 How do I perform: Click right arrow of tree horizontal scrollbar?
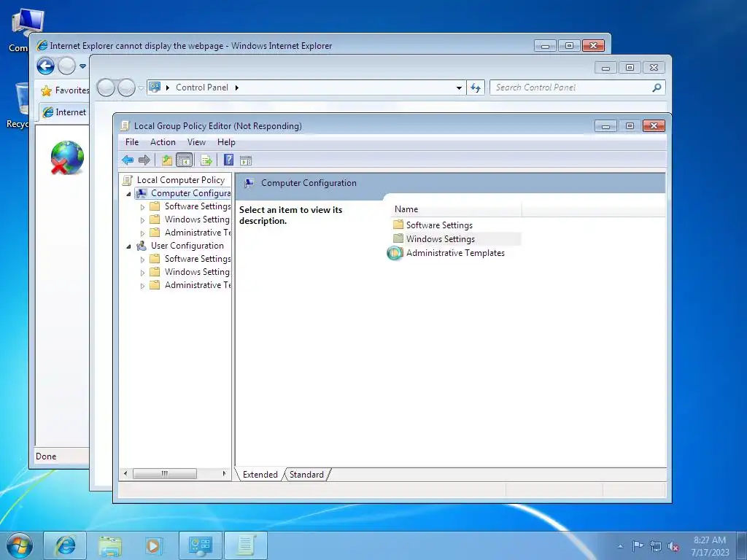coord(224,473)
